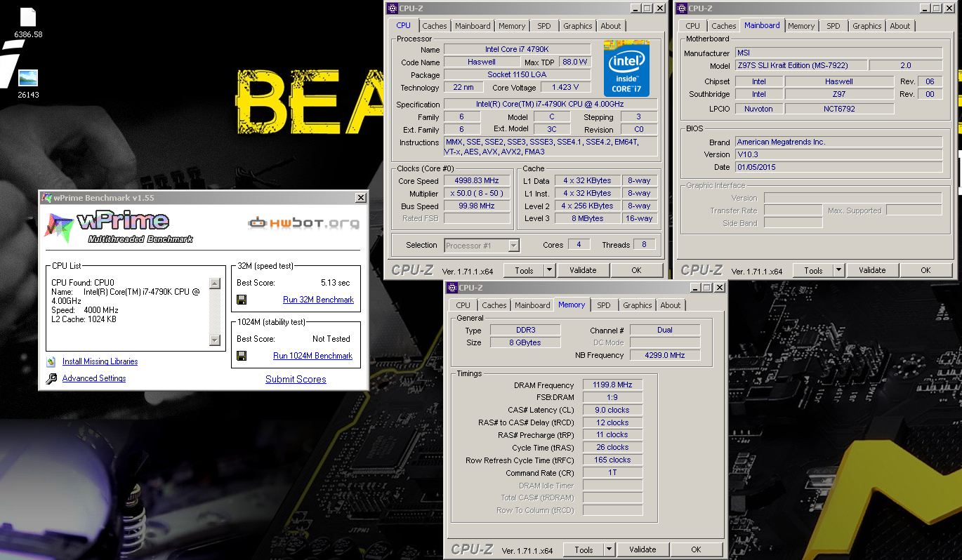Click Validate button in Mainboard window
Image resolution: width=962 pixels, height=560 pixels.
[872, 270]
